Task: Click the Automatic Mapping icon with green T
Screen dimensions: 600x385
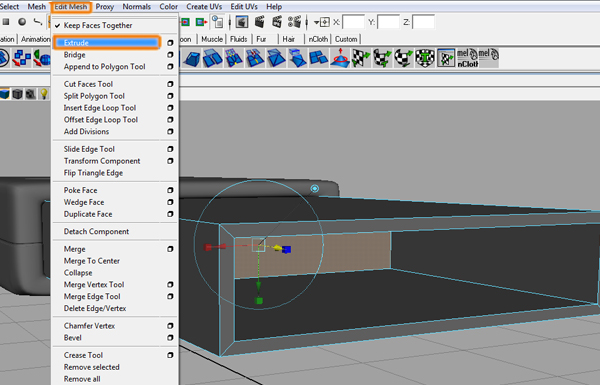Action: tap(425, 59)
